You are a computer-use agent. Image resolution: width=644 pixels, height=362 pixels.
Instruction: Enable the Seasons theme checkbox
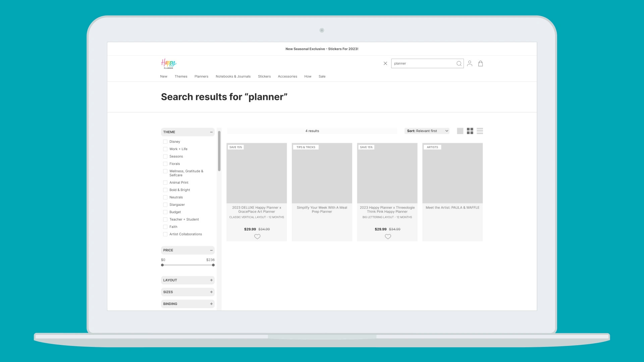pos(165,157)
